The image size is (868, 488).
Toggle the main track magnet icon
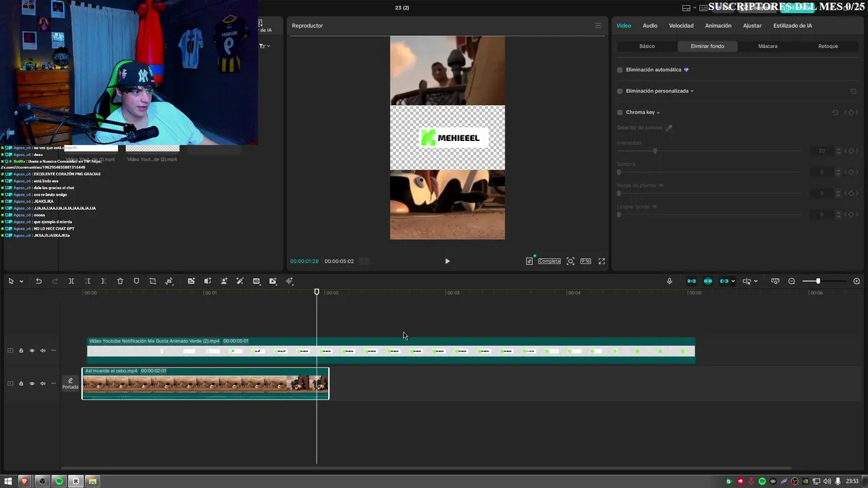coord(692,281)
